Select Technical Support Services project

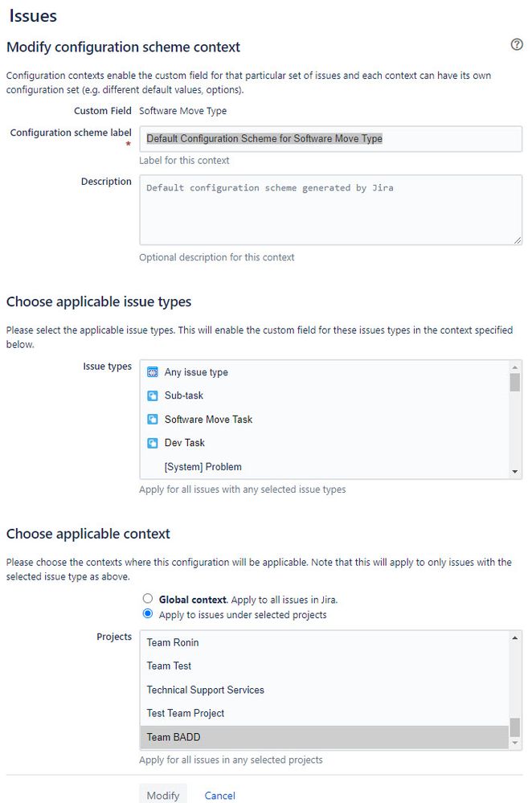[325, 690]
